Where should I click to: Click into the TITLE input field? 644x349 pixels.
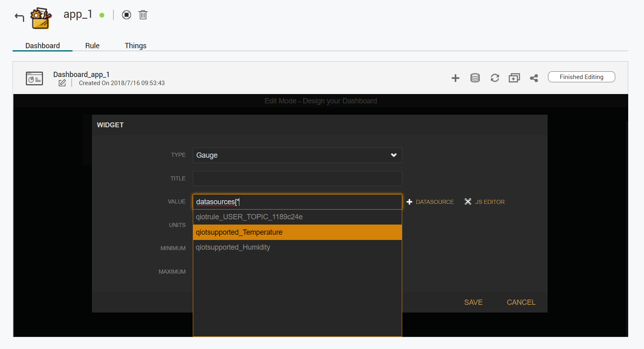[x=297, y=178]
